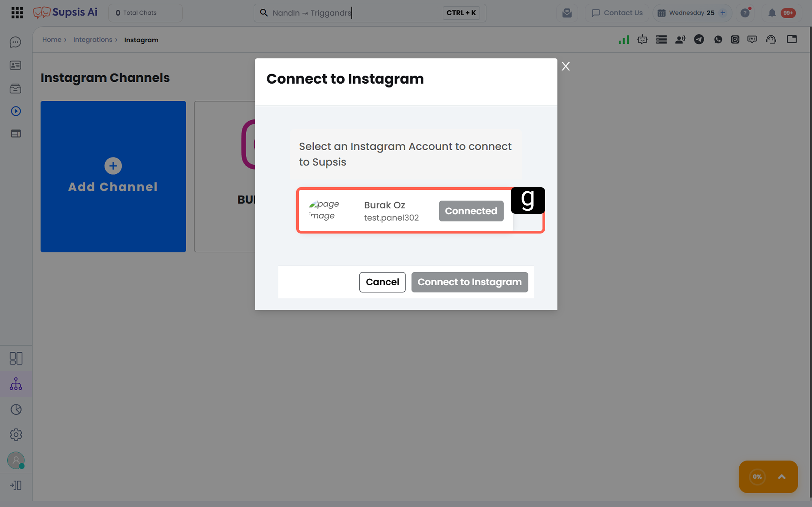Image resolution: width=812 pixels, height=507 pixels.
Task: Click the Burak Oz page image thumbnail
Action: [325, 210]
